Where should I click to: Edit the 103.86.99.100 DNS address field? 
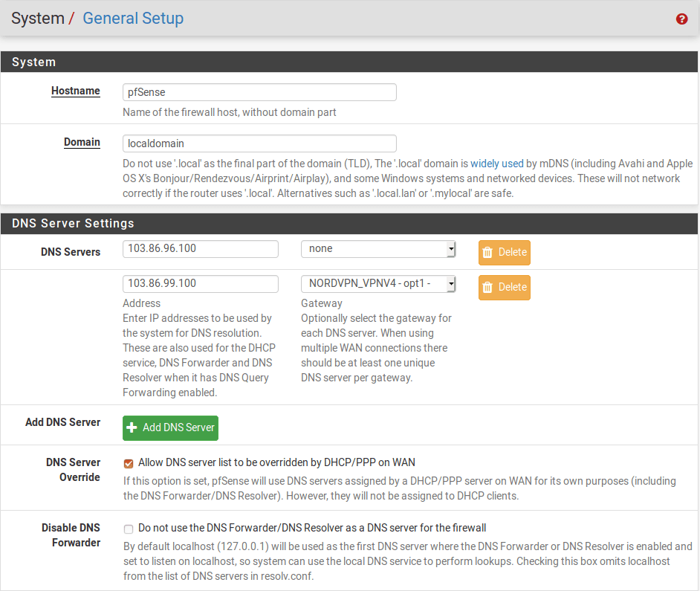pyautogui.click(x=200, y=284)
